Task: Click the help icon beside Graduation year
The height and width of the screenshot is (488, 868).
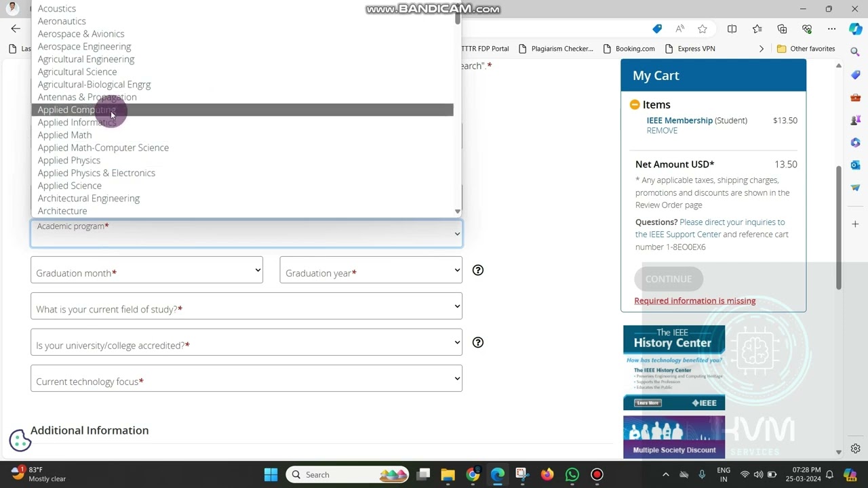Action: point(478,270)
